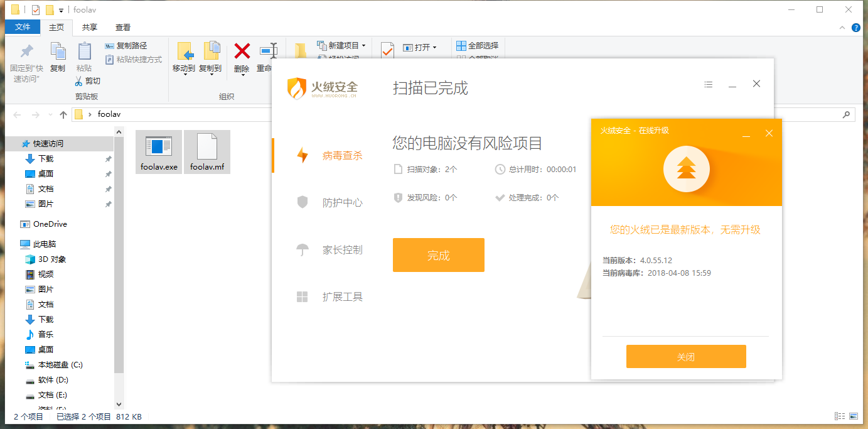Click the Huorong 火绒安全 shield logo

tap(296, 89)
